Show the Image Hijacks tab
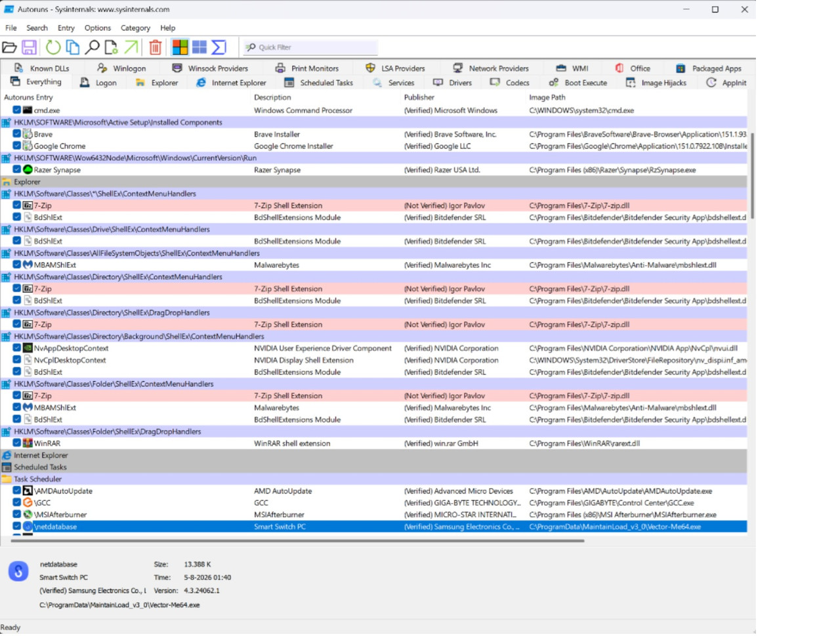 click(x=656, y=83)
